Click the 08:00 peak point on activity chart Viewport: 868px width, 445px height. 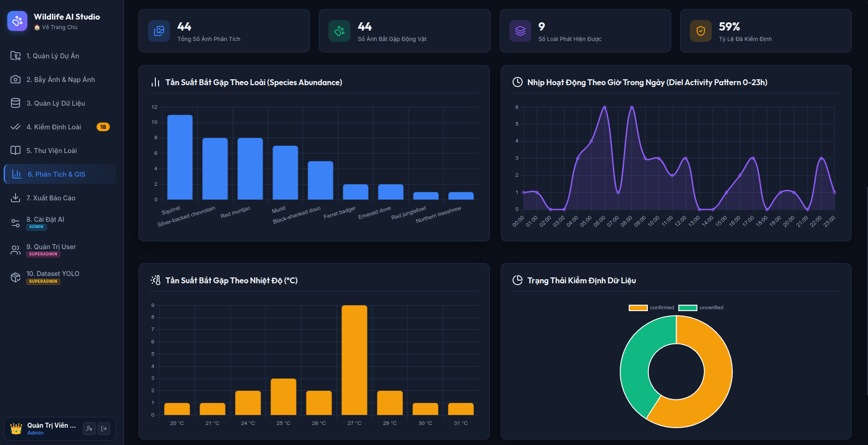(632, 107)
